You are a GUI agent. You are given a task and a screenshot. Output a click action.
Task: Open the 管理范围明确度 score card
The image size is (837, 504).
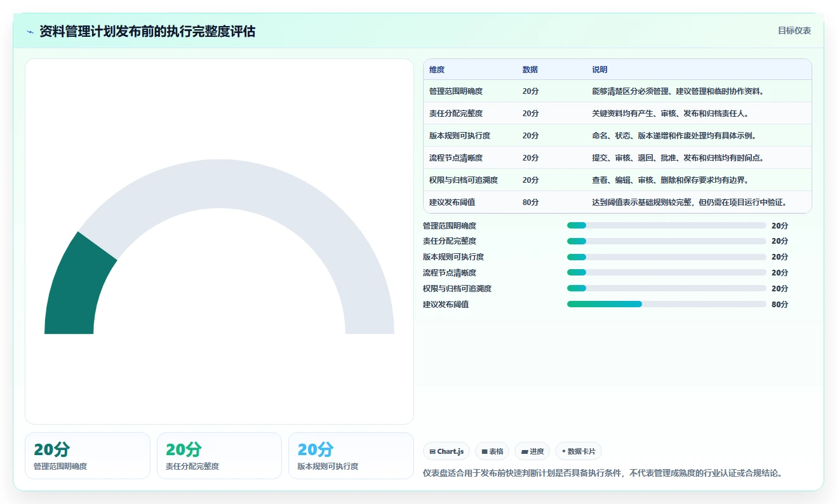(88, 456)
